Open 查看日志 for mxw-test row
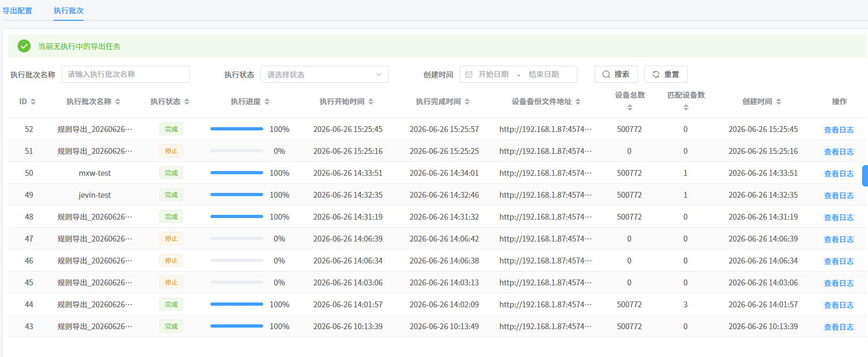868x357 pixels. (x=839, y=174)
